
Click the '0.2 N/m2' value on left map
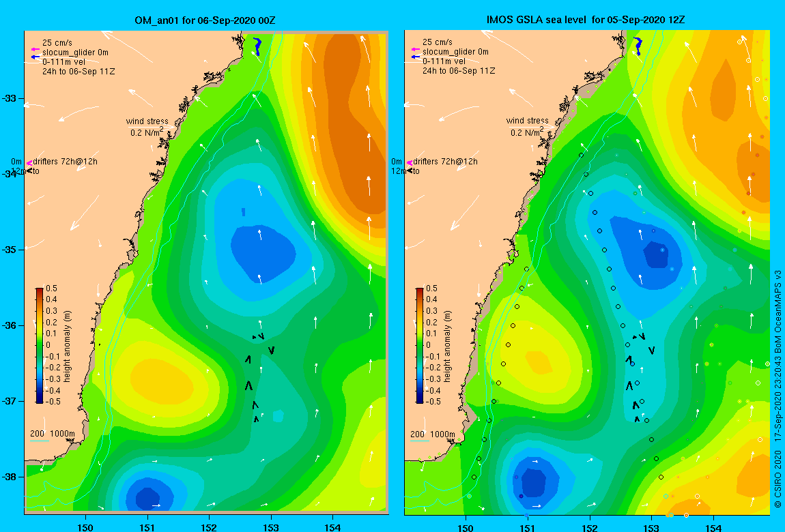(147, 132)
